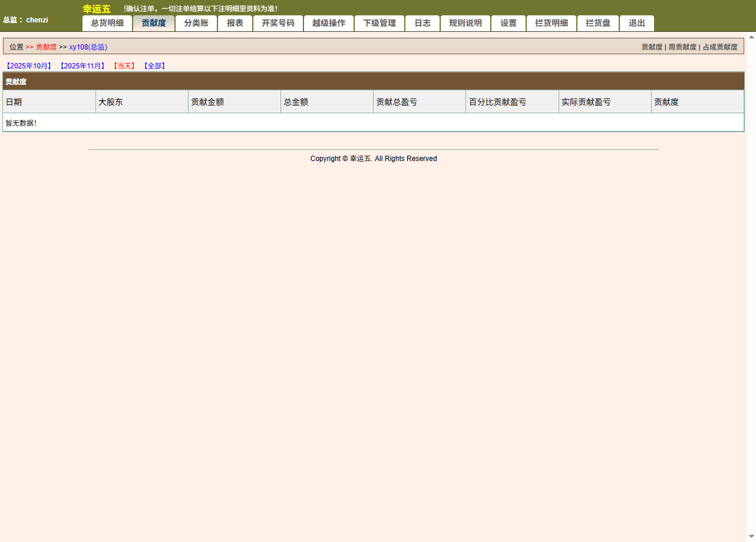
Task: Open 周贡献度 link in breadcrumb bar
Action: click(682, 47)
